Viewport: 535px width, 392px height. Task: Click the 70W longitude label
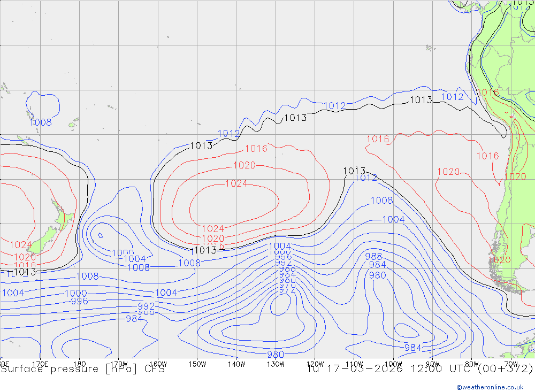(x=511, y=364)
